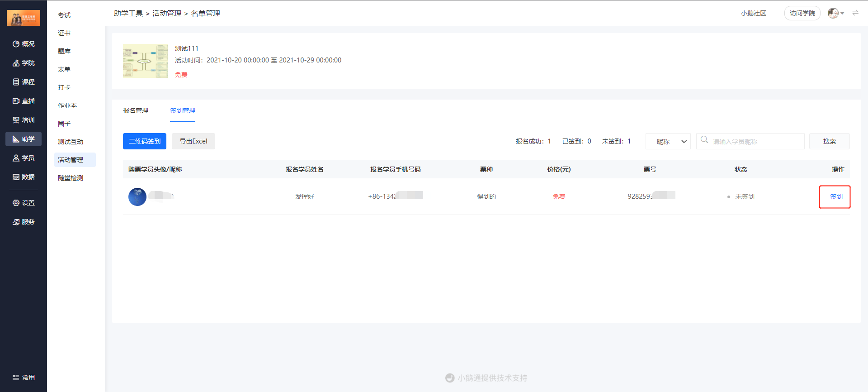
Task: Click 签到 link for the attendee
Action: pos(836,196)
